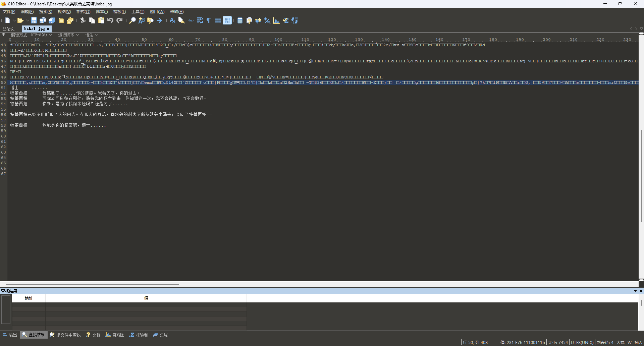
Task: Create a new file with the New icon
Action: (7, 20)
